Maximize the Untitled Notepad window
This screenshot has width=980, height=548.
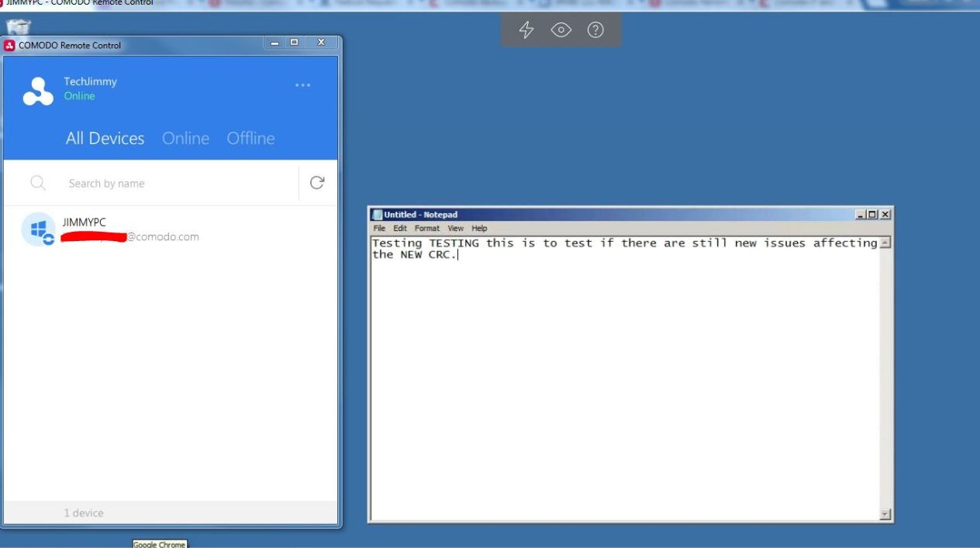coord(872,215)
